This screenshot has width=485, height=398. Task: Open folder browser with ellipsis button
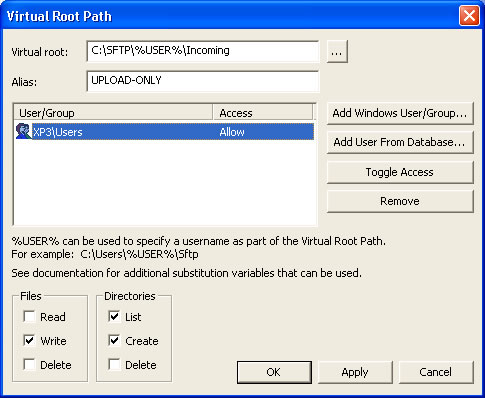coord(337,51)
